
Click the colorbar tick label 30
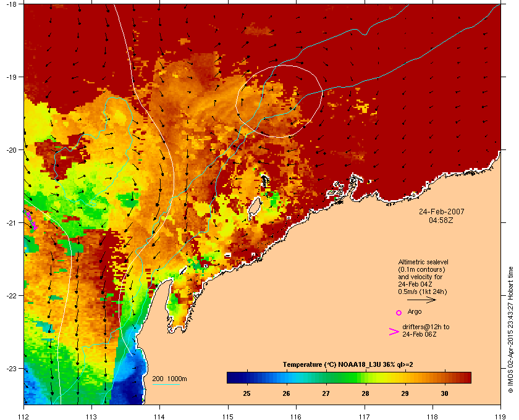tap(444, 393)
